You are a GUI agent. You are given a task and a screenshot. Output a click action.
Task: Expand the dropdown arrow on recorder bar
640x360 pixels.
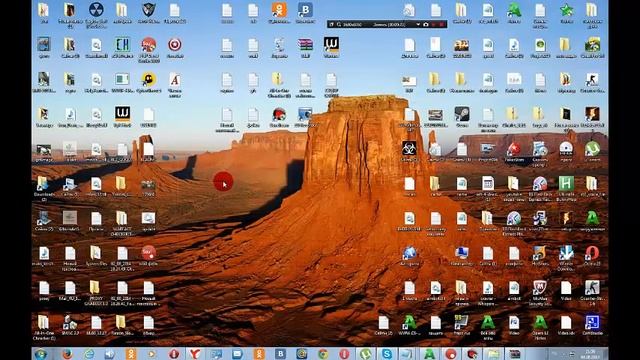(x=418, y=24)
